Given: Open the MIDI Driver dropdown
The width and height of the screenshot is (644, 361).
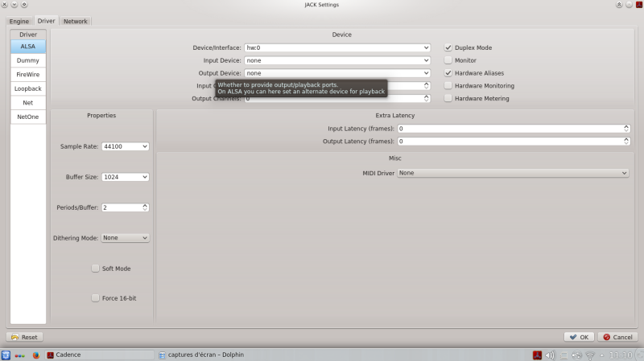Looking at the screenshot, I should 513,173.
